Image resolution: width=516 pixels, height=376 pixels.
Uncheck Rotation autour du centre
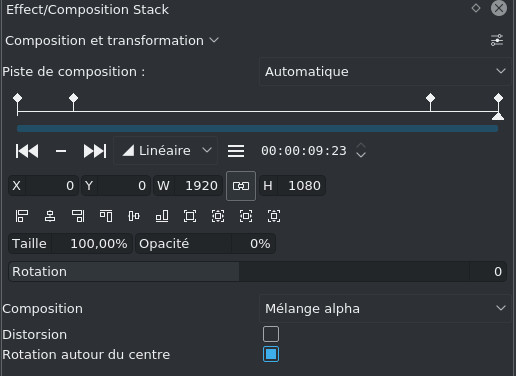271,354
